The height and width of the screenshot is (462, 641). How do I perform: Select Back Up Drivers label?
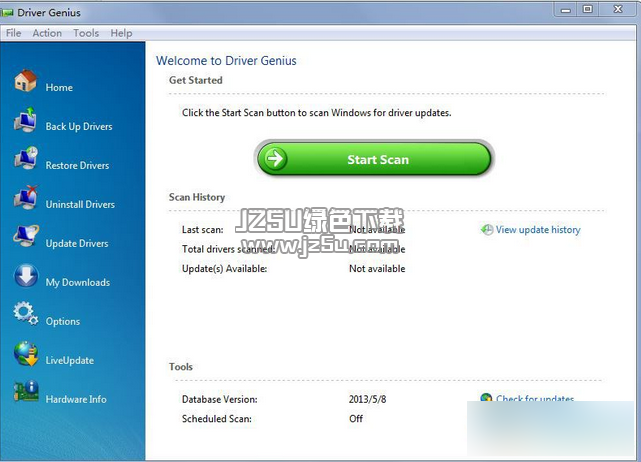(79, 126)
